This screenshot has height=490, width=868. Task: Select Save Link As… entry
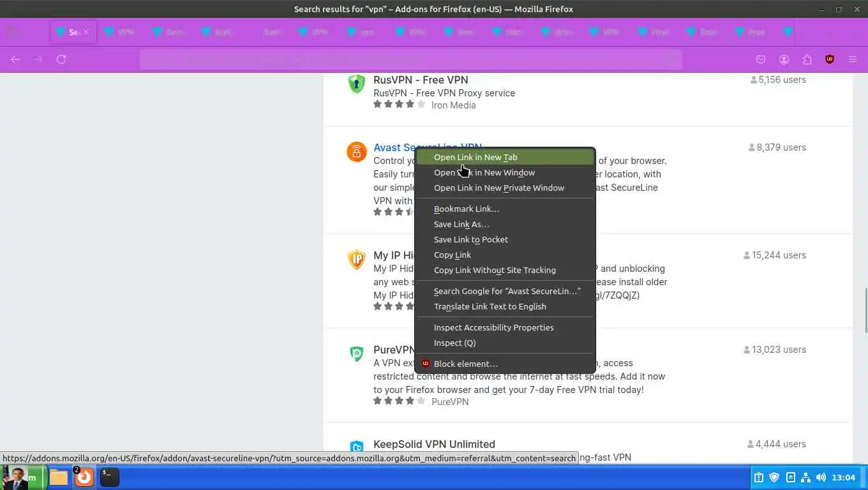pos(505,224)
